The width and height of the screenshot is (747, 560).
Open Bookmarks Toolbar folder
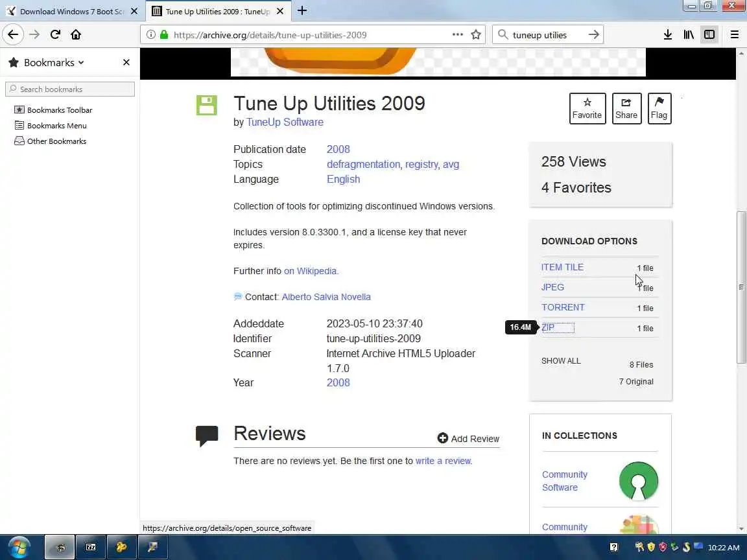[53, 110]
